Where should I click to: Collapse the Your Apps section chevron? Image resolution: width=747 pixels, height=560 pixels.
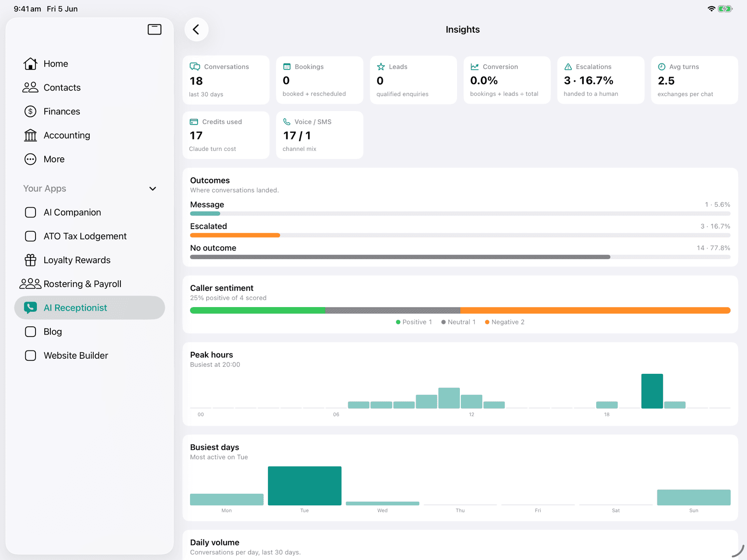(x=153, y=189)
